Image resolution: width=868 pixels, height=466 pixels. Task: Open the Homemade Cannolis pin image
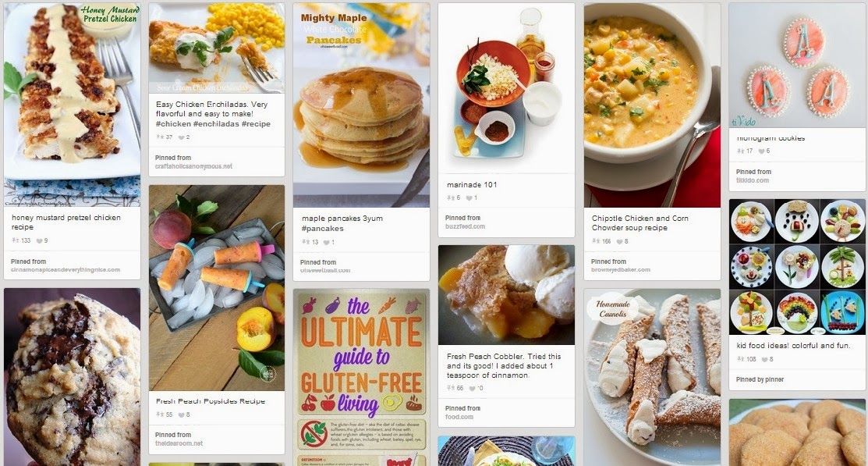[652, 377]
